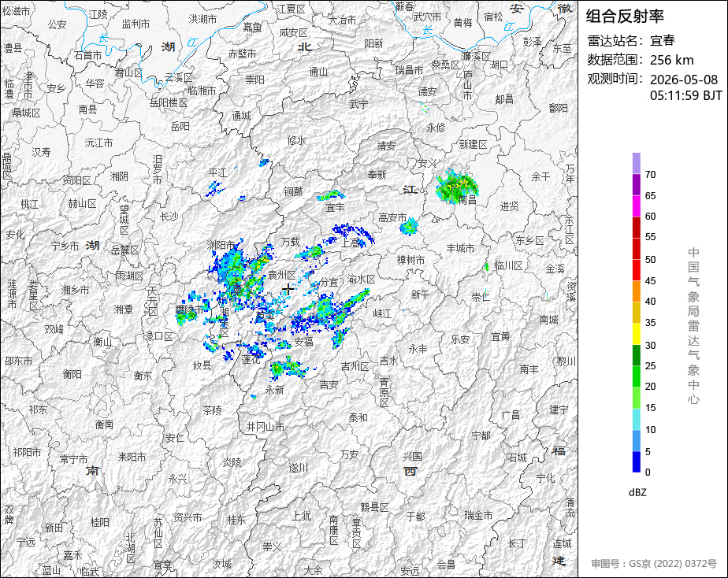Click the radar station name 宜春
The width and height of the screenshot is (728, 578).
(662, 41)
